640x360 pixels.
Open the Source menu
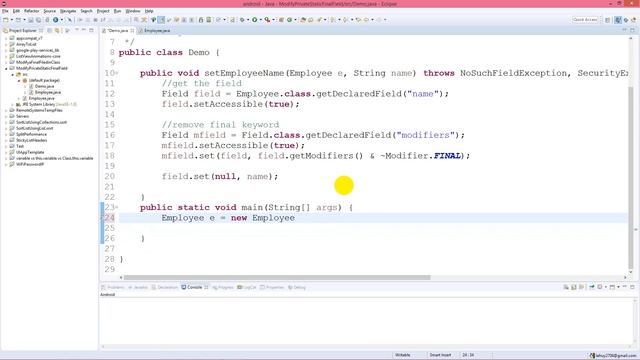click(x=49, y=11)
